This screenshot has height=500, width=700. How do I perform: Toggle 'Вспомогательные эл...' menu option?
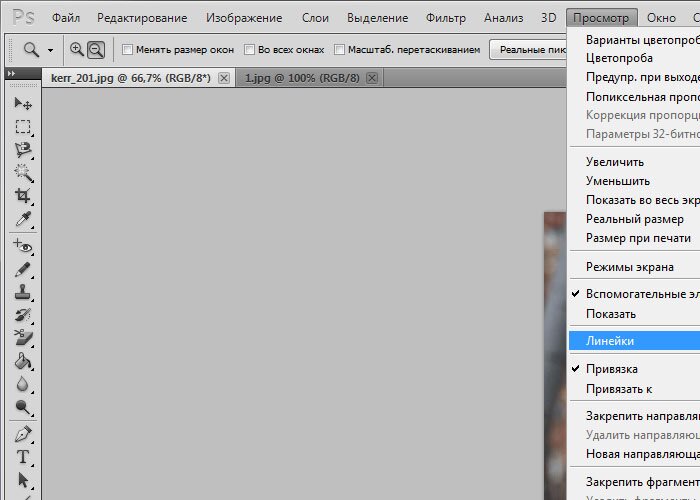(x=634, y=294)
